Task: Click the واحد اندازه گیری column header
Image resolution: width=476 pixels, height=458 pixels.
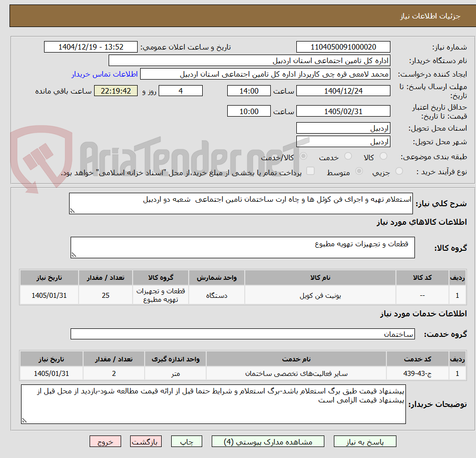Action: tap(176, 359)
